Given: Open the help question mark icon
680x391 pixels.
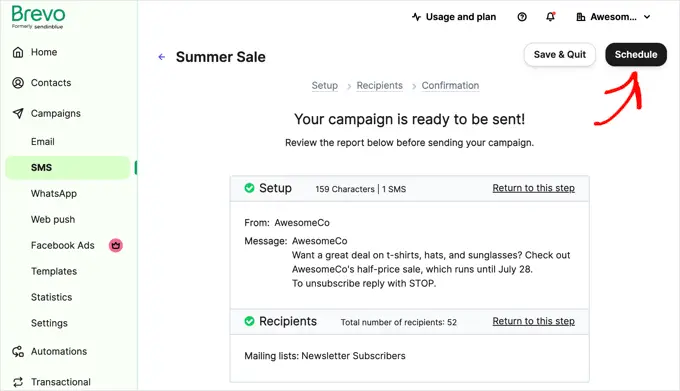Looking at the screenshot, I should (x=522, y=17).
